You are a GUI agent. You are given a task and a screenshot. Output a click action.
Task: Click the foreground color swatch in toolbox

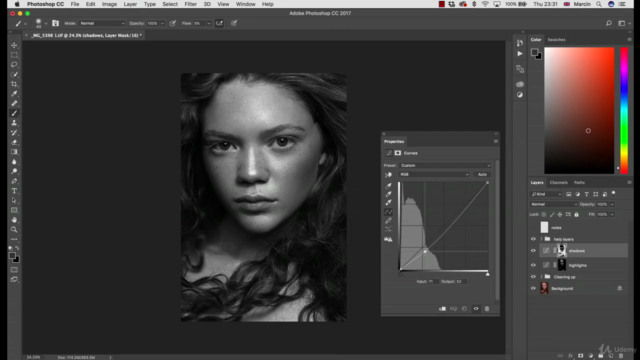pos(12,256)
